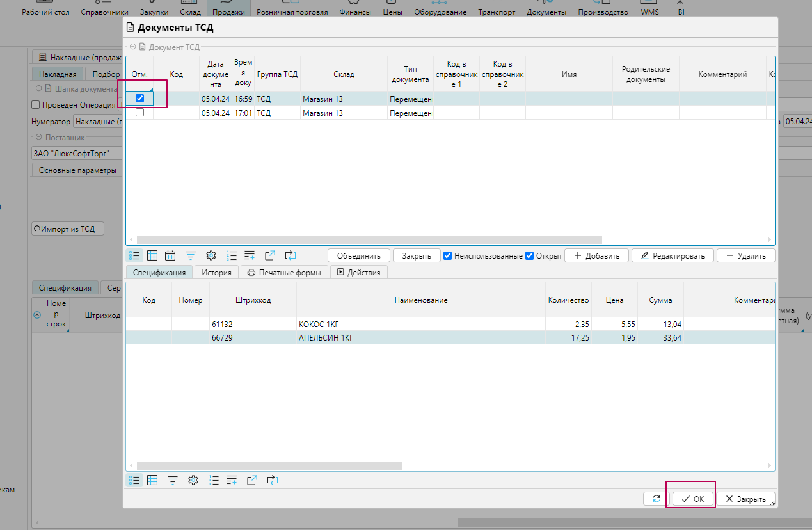Open filter icon in upper documents toolbar
Image resolution: width=812 pixels, height=530 pixels.
click(191, 255)
